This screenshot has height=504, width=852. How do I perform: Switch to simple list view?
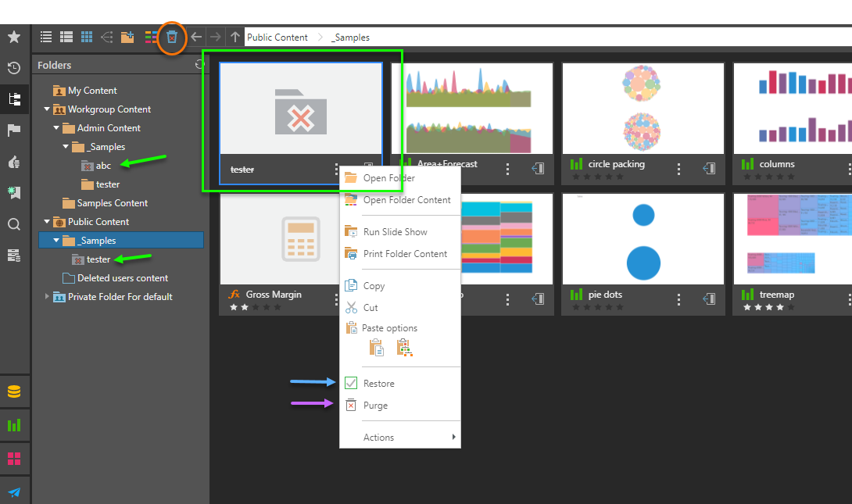click(46, 37)
